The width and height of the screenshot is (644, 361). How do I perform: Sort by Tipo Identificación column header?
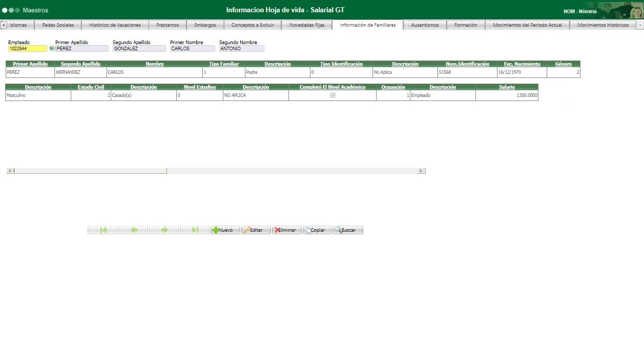coord(341,64)
